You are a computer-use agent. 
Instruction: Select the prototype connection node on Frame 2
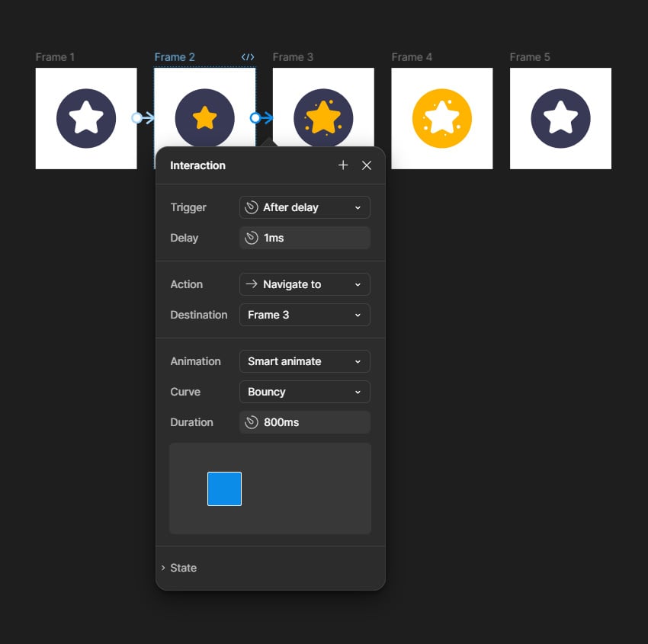tap(255, 118)
